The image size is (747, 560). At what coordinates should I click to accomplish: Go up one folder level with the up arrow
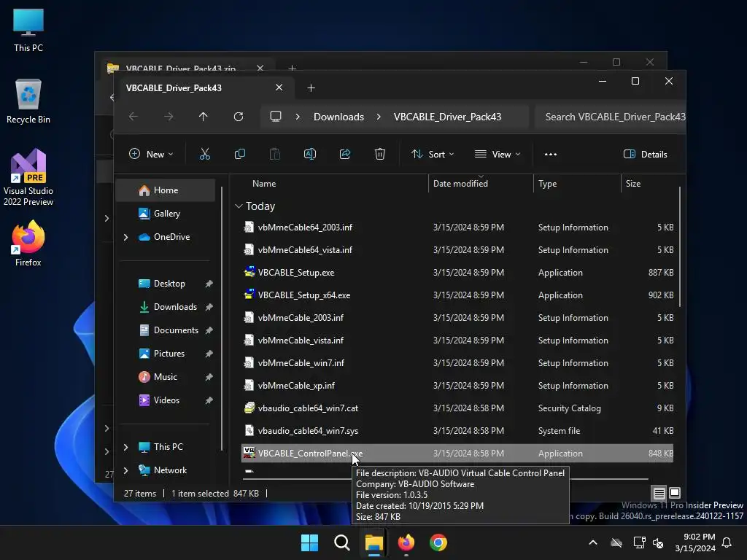(203, 117)
